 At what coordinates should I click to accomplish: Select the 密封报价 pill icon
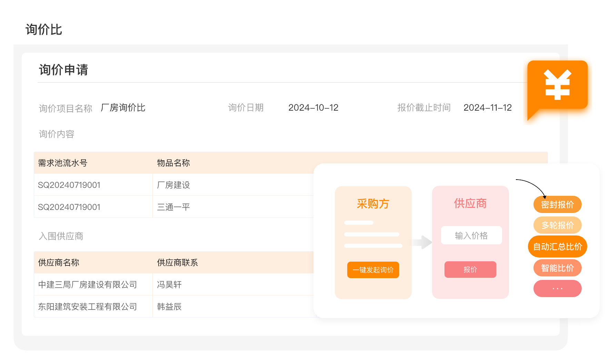pyautogui.click(x=557, y=204)
